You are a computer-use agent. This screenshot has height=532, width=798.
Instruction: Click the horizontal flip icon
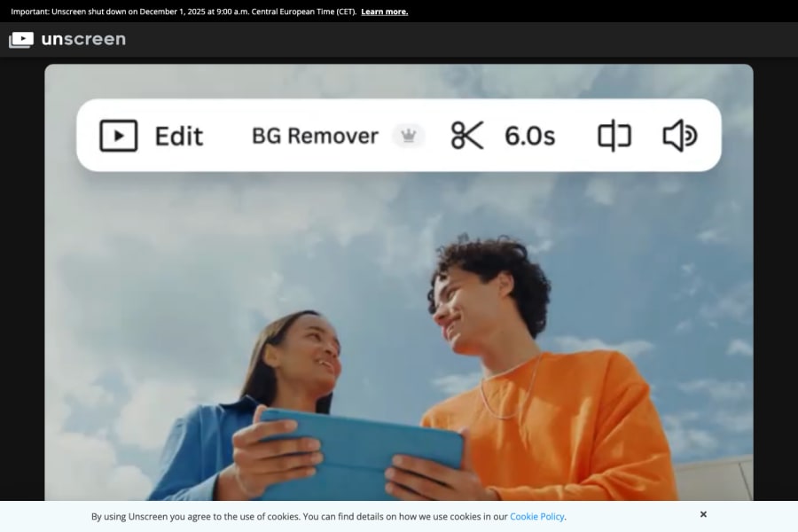612,136
